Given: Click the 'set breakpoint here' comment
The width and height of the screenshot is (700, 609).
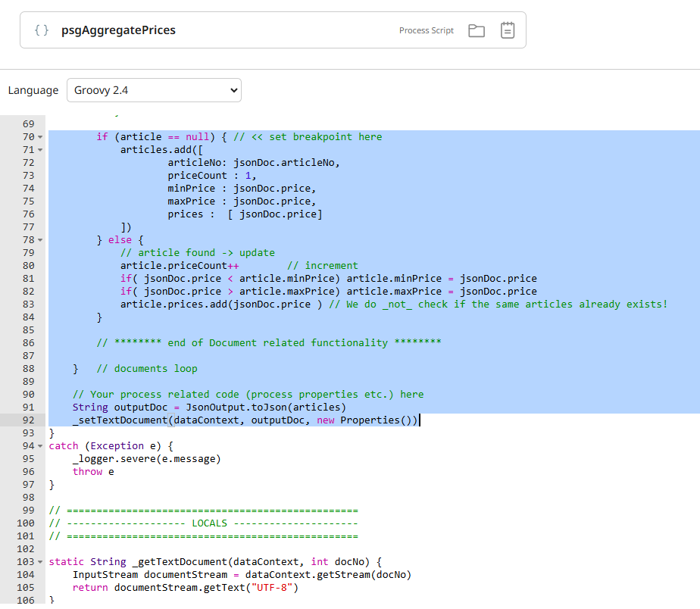Looking at the screenshot, I should 308,136.
